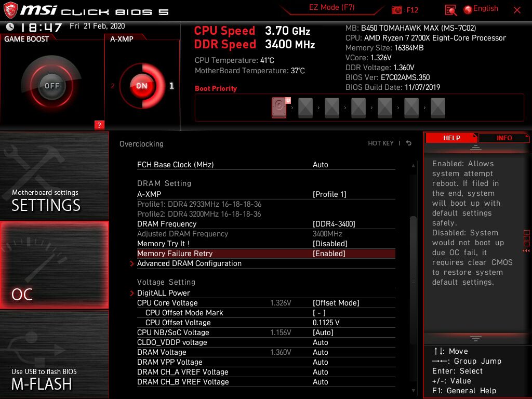This screenshot has height=399, width=532.
Task: Click the Boot Priority heading
Action: point(216,88)
